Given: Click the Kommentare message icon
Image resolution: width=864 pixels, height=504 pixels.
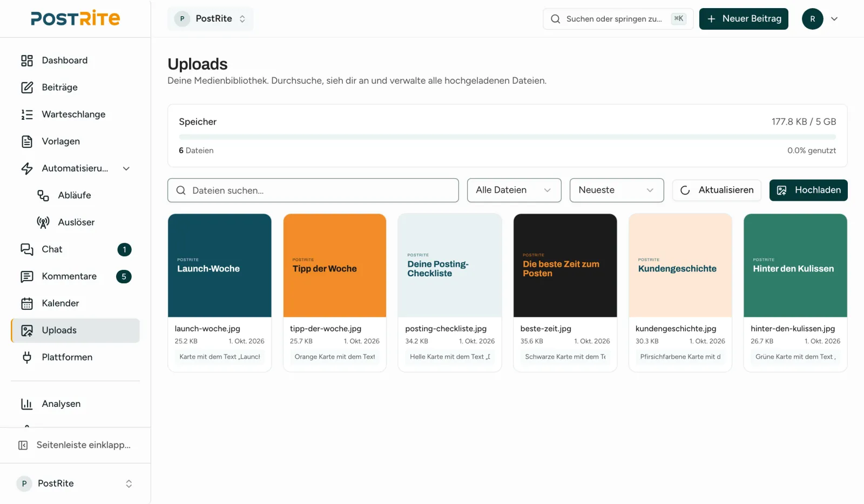Looking at the screenshot, I should (27, 276).
